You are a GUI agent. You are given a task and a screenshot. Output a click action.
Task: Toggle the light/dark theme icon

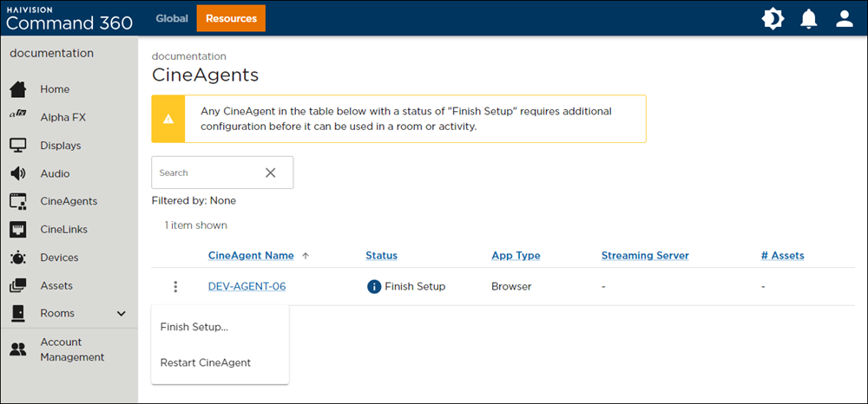[x=773, y=18]
